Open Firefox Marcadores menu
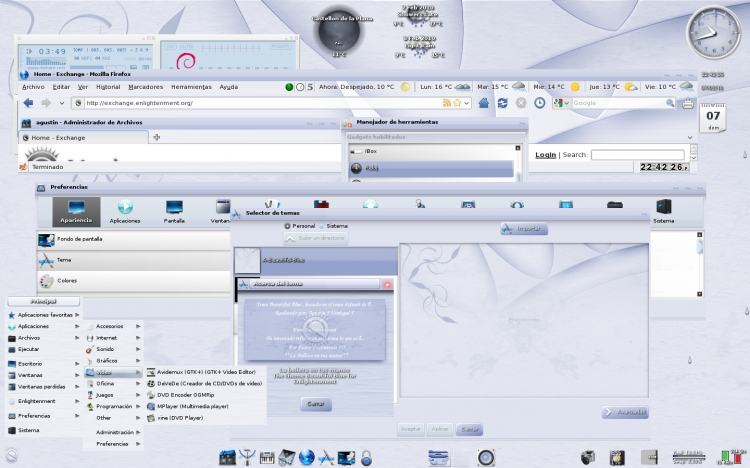 [145, 87]
